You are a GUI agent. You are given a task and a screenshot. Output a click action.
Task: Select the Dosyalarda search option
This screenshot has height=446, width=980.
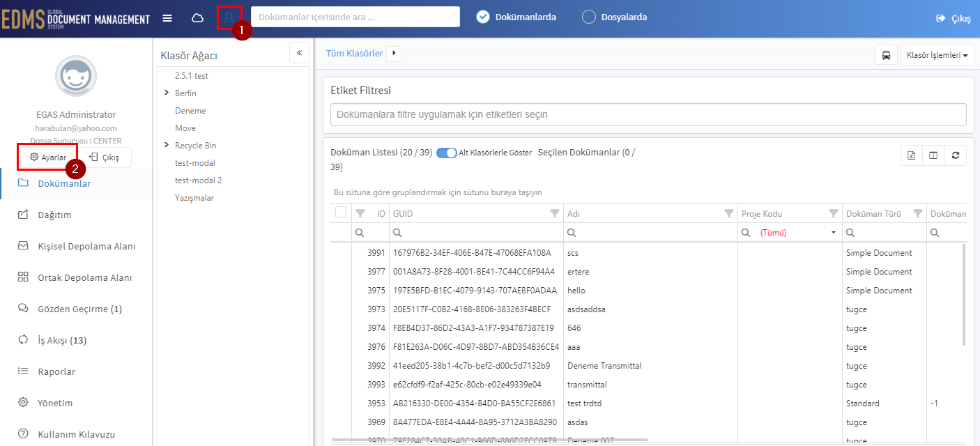[615, 17]
